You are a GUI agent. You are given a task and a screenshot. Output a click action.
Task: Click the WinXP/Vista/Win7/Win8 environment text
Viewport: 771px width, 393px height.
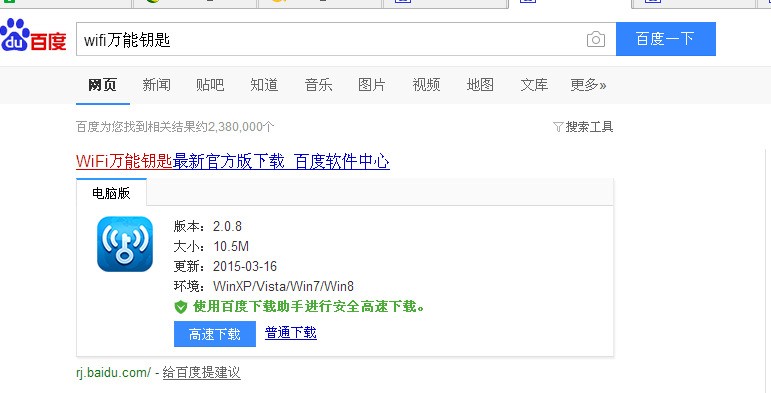[x=283, y=286]
